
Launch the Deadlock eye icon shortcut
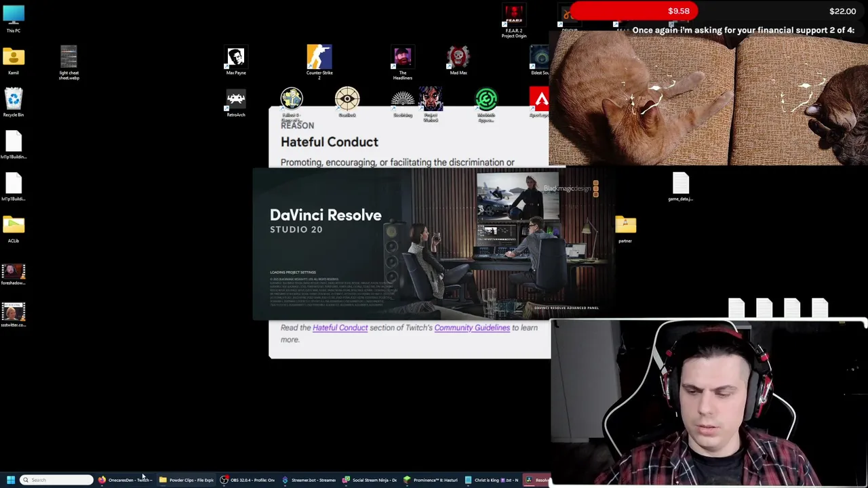[347, 102]
